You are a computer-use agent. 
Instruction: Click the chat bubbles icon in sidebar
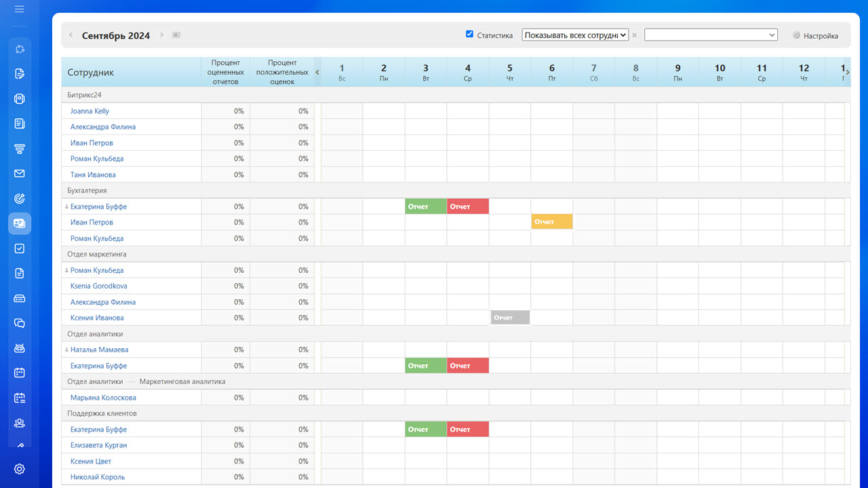click(x=19, y=323)
